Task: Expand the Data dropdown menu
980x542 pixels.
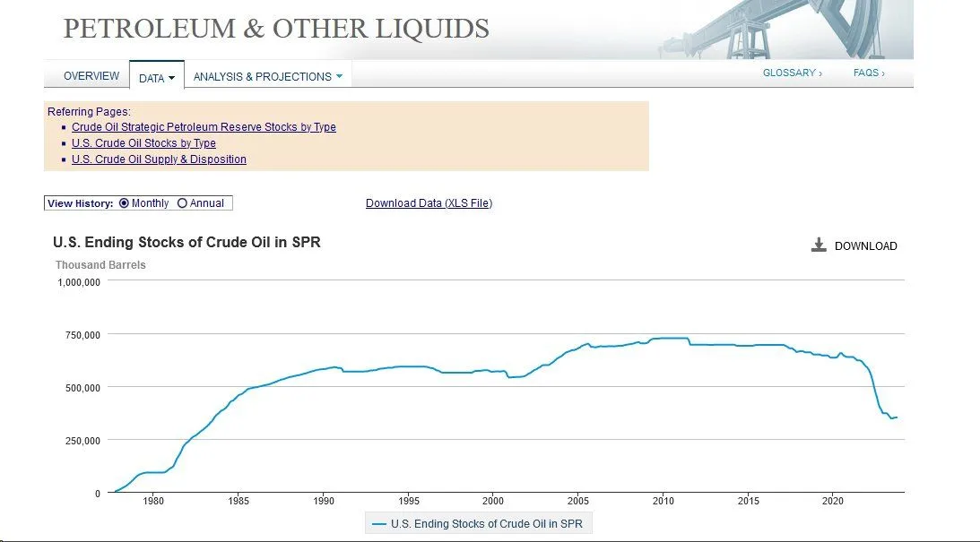Action: coord(157,78)
